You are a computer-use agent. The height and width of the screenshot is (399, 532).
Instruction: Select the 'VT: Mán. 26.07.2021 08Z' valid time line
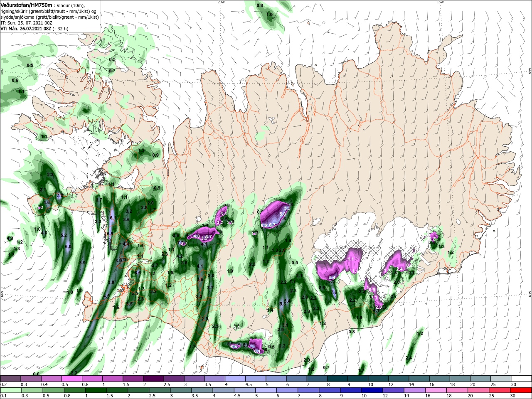pos(26,29)
